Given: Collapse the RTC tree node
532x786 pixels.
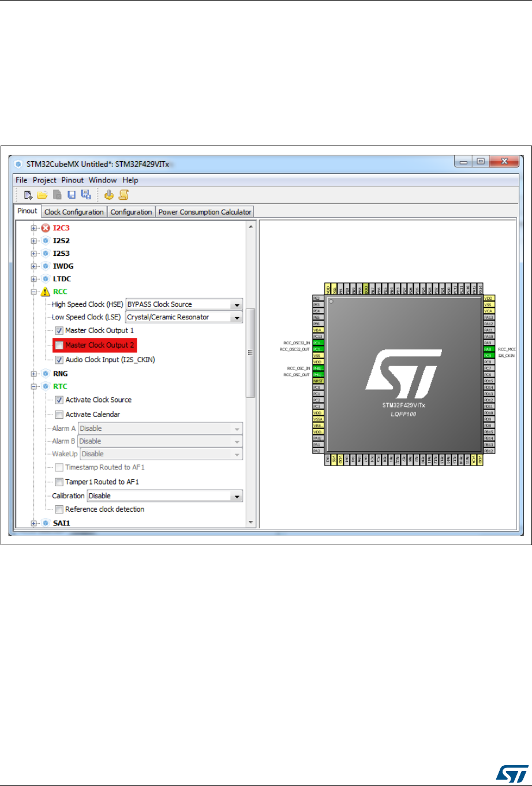Looking at the screenshot, I should pos(34,386).
